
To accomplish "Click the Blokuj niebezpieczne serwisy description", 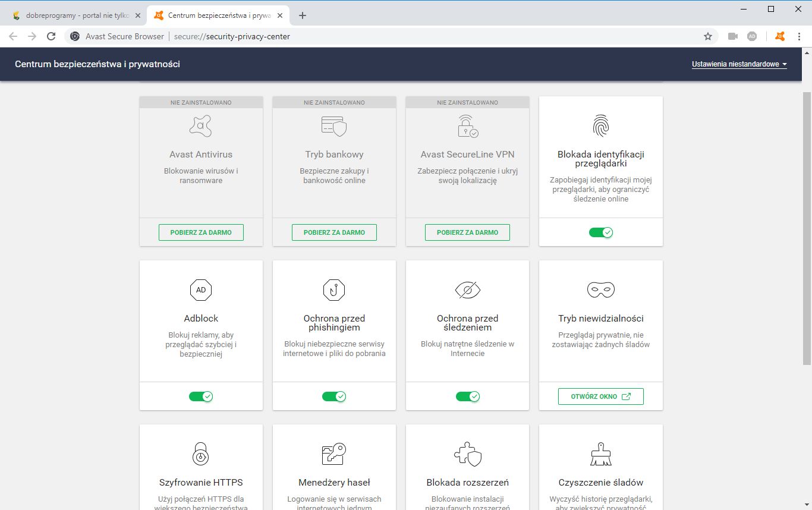I will (334, 349).
